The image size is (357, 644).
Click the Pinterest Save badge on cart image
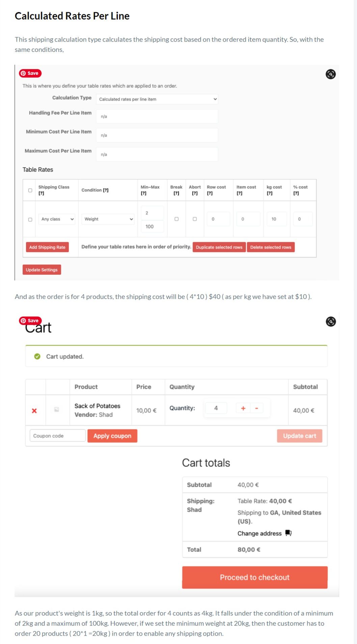(30, 321)
